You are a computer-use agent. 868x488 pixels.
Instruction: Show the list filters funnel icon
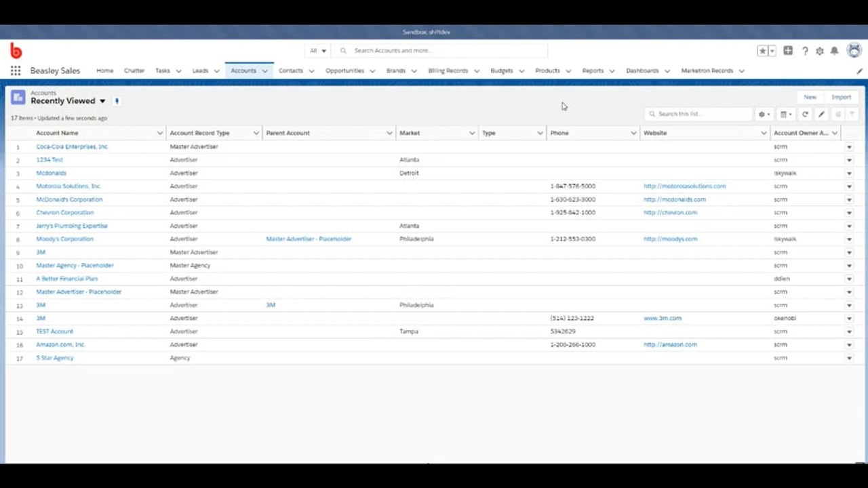point(852,115)
